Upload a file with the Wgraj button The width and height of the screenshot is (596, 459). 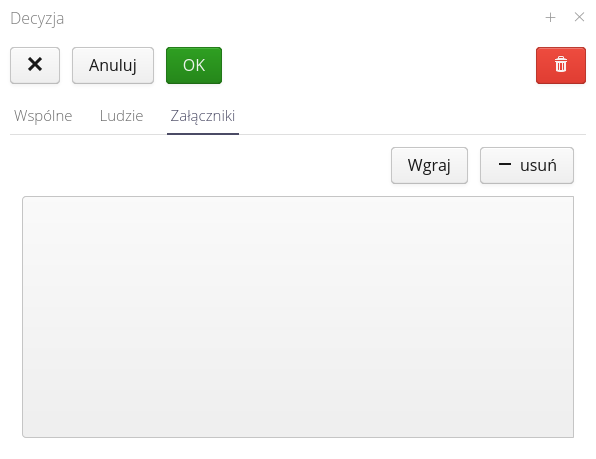click(x=429, y=166)
